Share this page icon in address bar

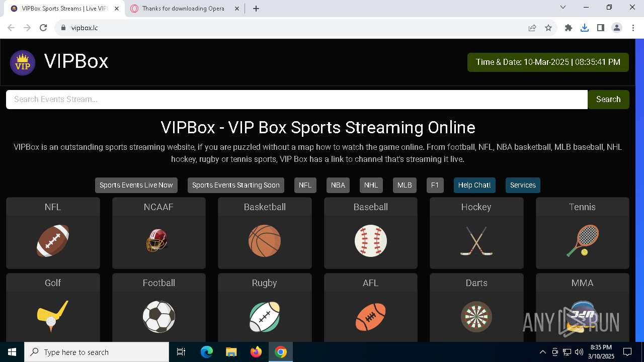(532, 28)
